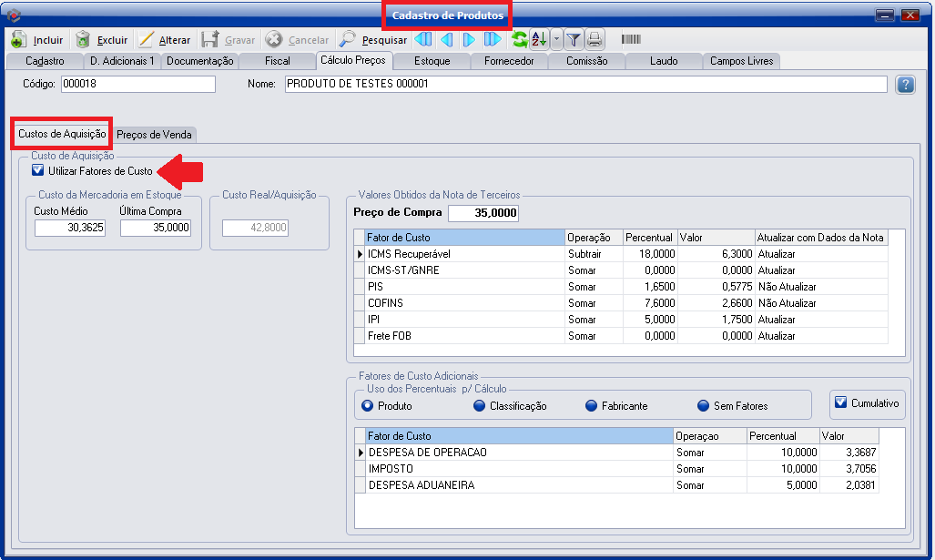Go to the last record arrow
This screenshot has width=935, height=560.
pos(493,40)
